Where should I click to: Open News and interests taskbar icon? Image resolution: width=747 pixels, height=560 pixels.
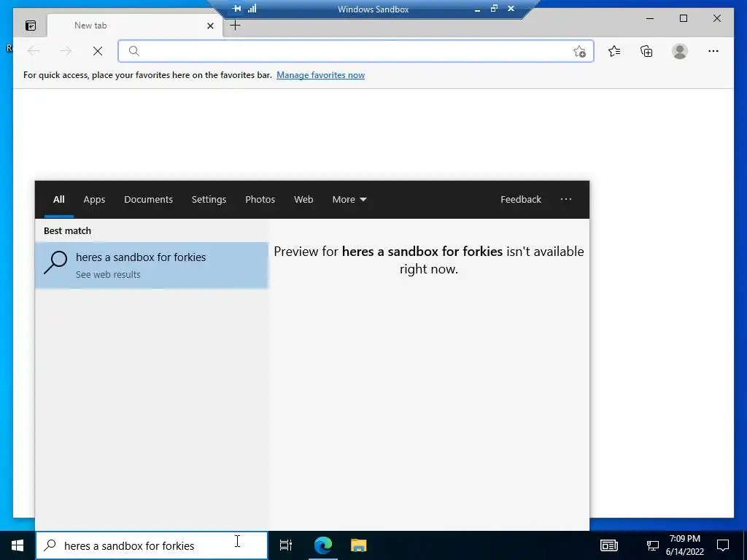pyautogui.click(x=609, y=545)
